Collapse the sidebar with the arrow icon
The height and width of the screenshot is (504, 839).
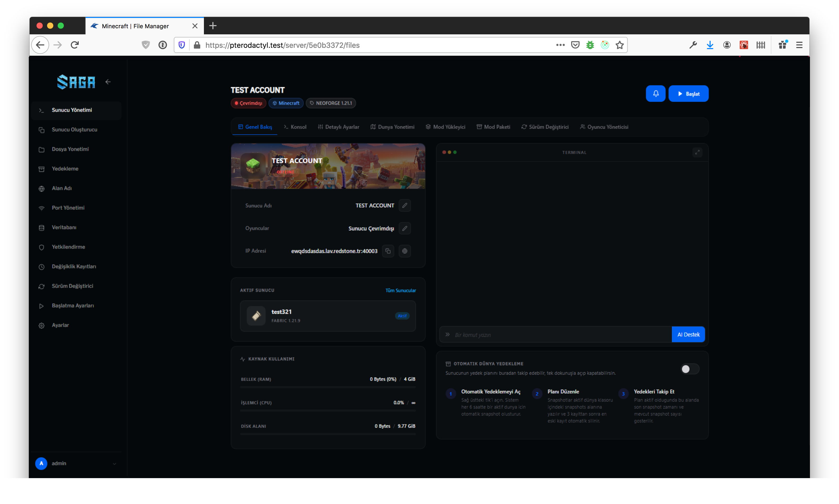point(108,82)
